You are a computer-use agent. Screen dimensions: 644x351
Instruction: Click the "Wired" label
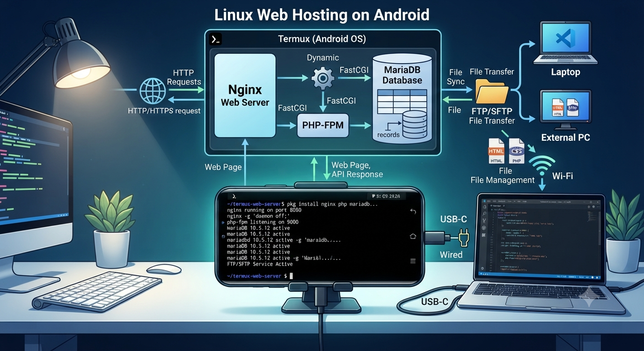(451, 255)
